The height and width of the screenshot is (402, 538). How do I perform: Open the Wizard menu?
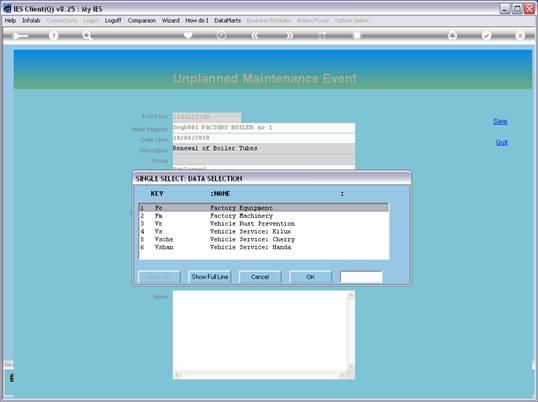coord(171,21)
